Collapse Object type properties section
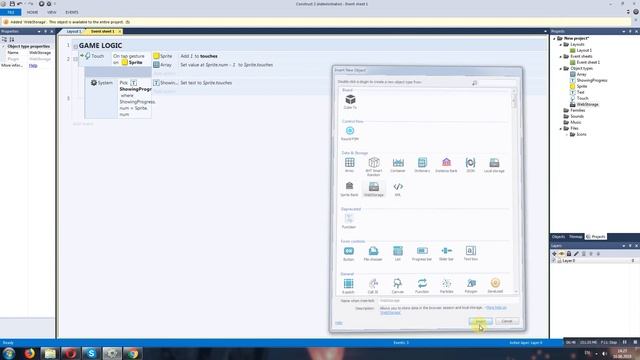The image size is (640, 360). pyautogui.click(x=4, y=46)
